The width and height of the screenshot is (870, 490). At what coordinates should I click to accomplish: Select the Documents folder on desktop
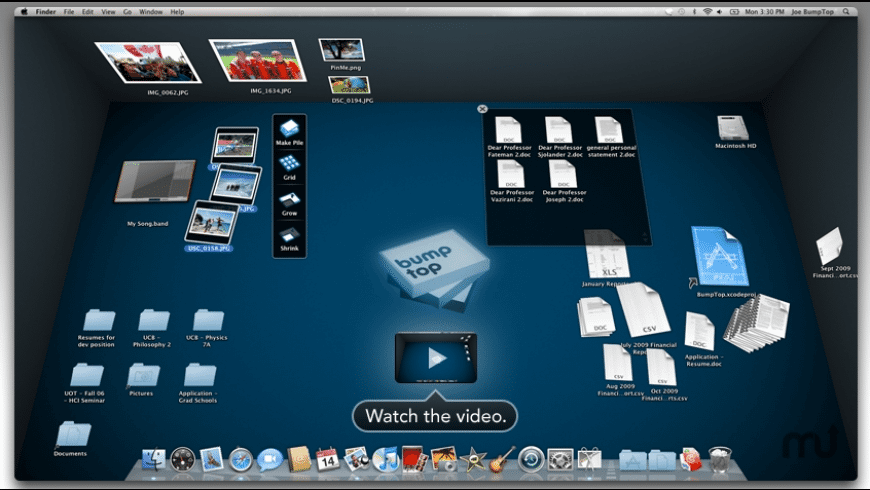[73, 434]
